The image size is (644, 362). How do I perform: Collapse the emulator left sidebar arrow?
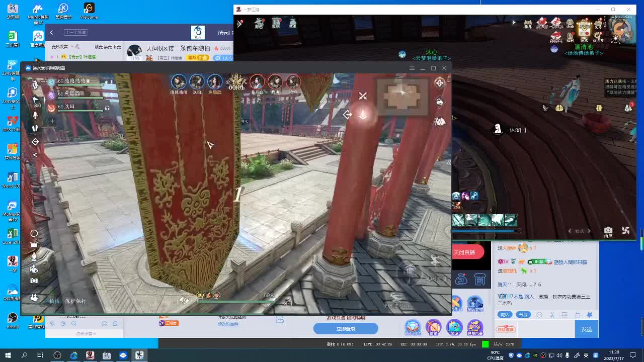coord(35,155)
